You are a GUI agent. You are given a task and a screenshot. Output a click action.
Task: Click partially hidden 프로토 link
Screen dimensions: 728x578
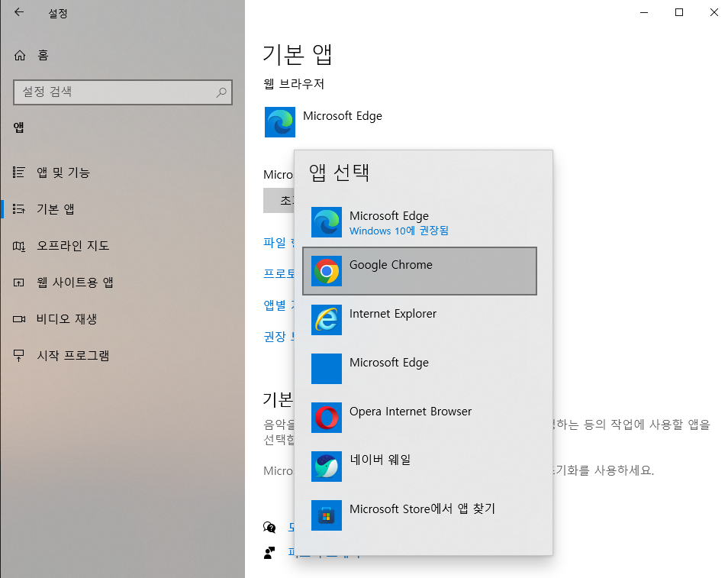(278, 273)
